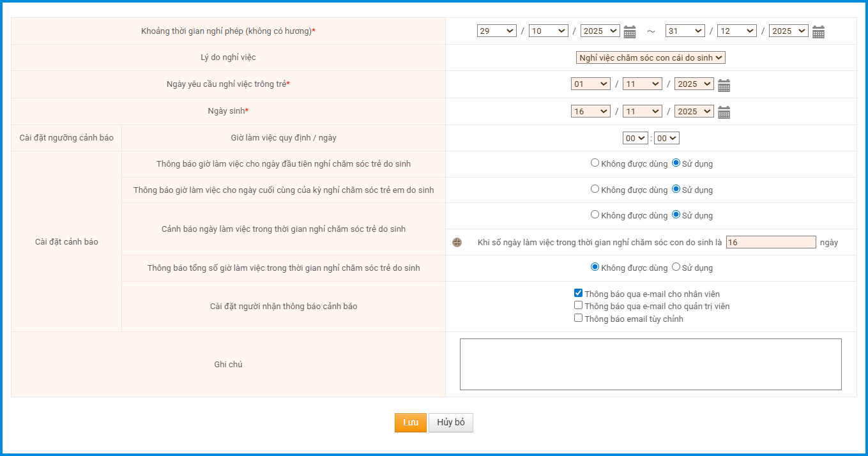
Task: Open the regulated working hours dropdown
Action: pyautogui.click(x=635, y=138)
